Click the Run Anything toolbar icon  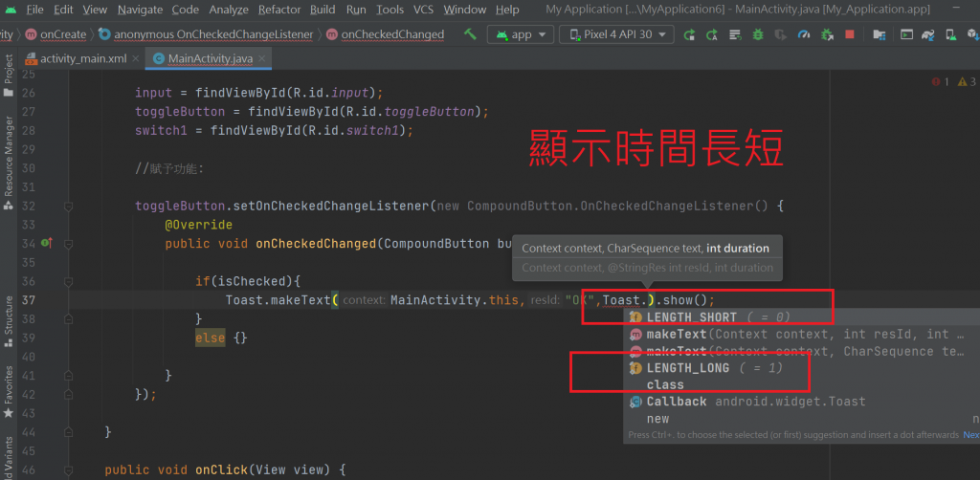[905, 34]
